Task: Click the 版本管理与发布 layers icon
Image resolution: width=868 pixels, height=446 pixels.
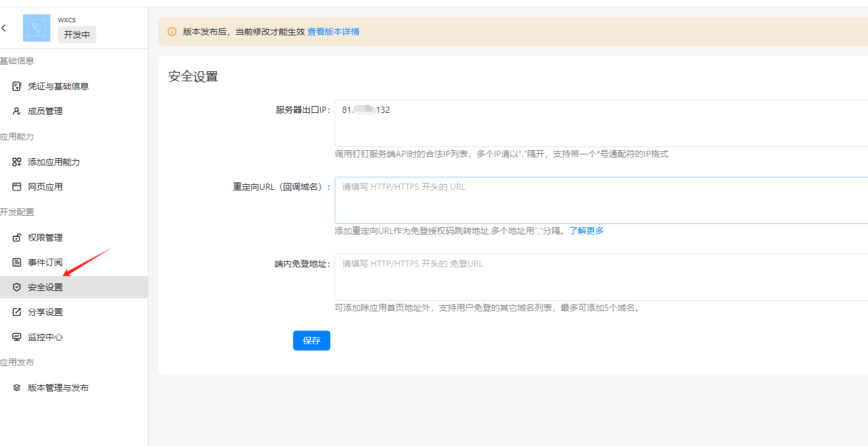Action: click(17, 388)
